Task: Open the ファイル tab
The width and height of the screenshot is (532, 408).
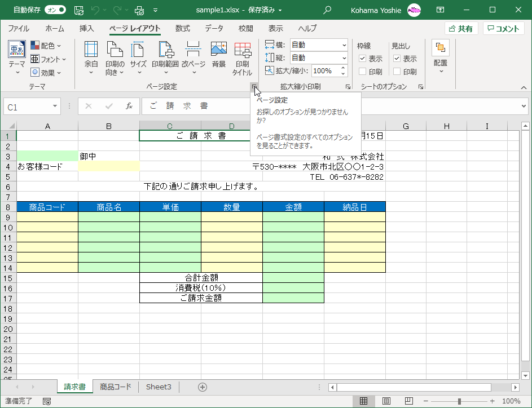Action: click(19, 29)
